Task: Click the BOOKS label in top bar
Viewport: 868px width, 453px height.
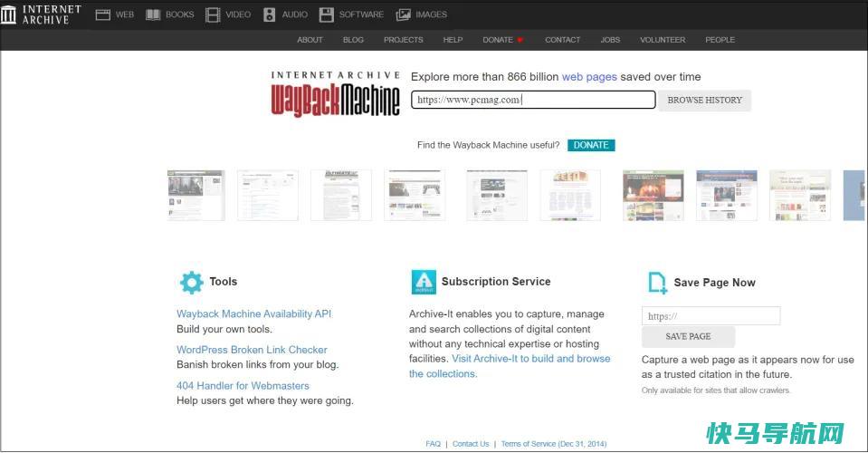Action: 180,14
